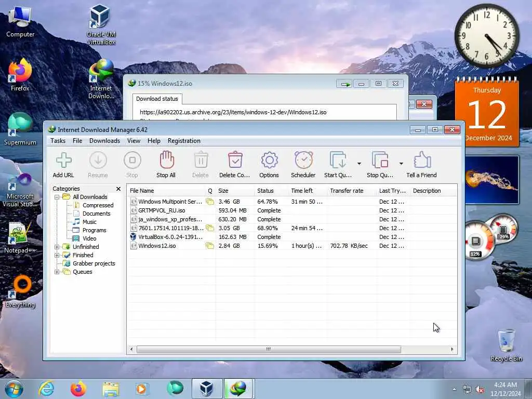Select the 7601.17514.101119-18... download
Screen dimensions: 532x399
(x=292, y=228)
